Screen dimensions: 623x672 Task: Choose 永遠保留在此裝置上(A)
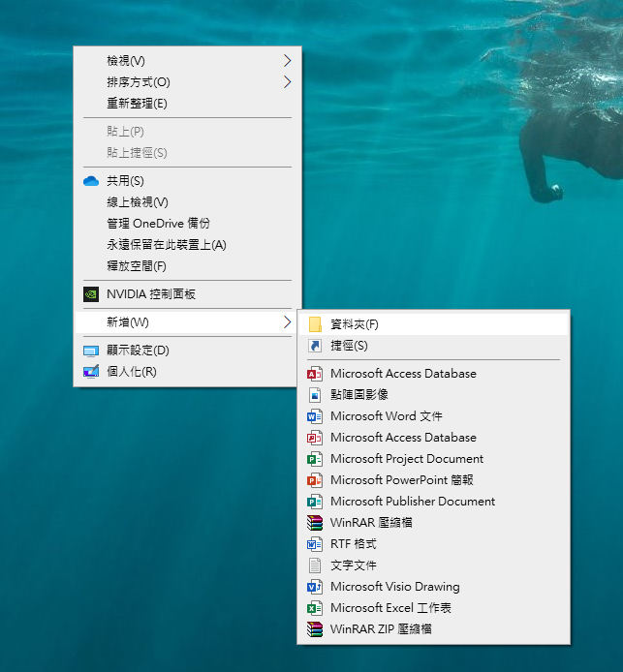click(x=187, y=245)
